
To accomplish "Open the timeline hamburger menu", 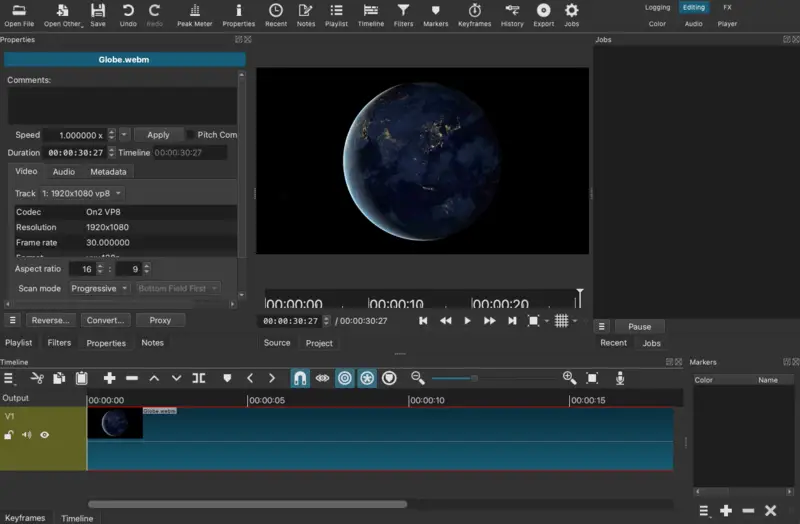I will tap(9, 378).
